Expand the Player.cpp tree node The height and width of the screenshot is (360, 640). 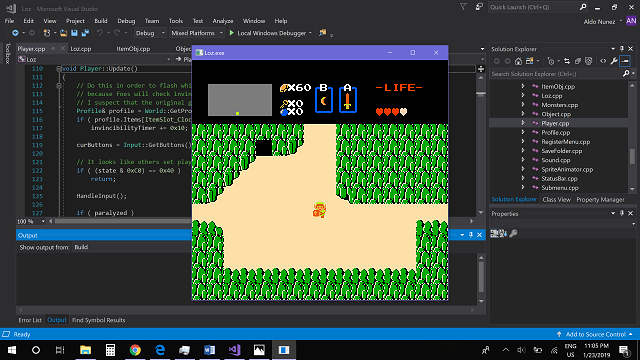click(x=523, y=123)
